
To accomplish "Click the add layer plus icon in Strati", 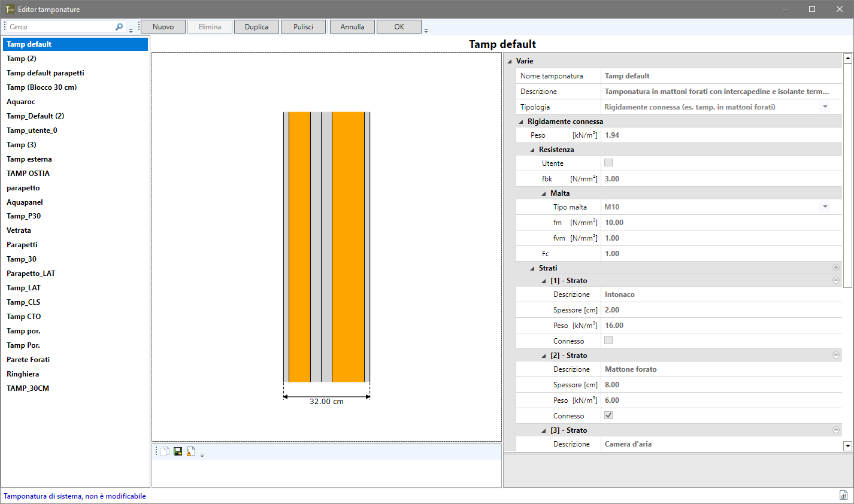I will 836,268.
